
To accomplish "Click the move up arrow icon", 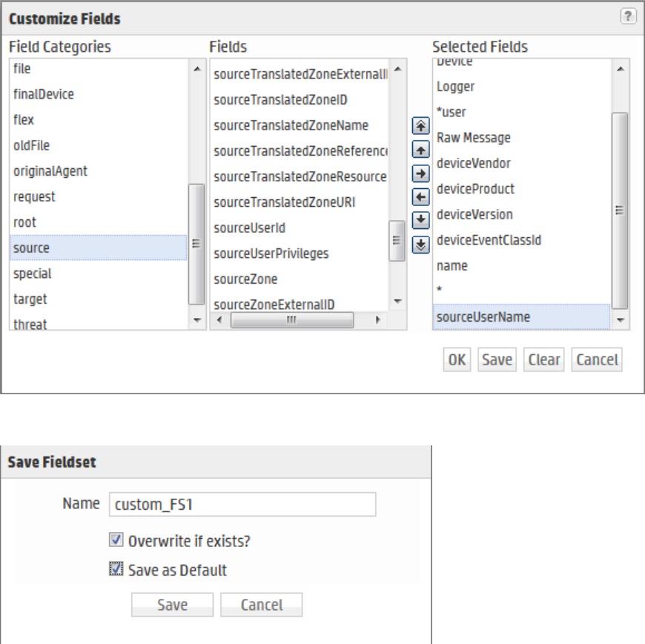I will tap(420, 150).
